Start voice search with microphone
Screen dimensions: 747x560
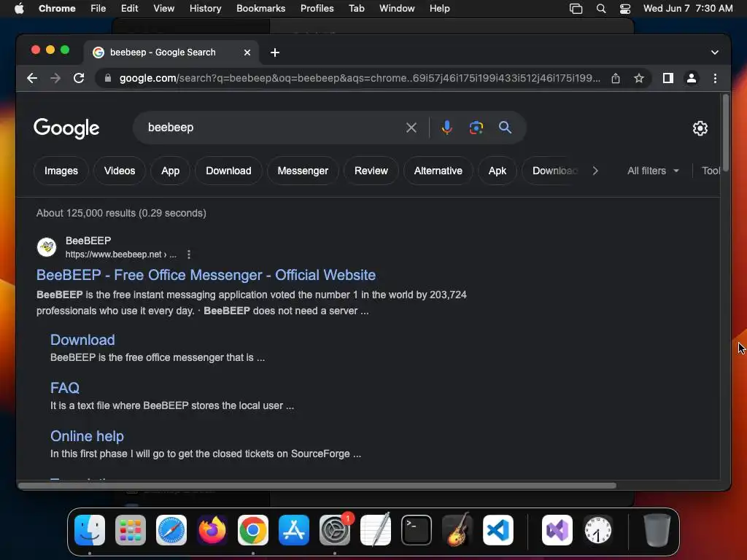pyautogui.click(x=447, y=128)
